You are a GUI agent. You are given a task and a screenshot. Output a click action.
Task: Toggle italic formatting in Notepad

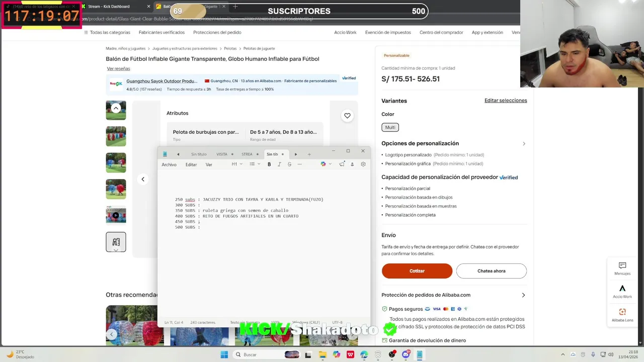point(279,164)
